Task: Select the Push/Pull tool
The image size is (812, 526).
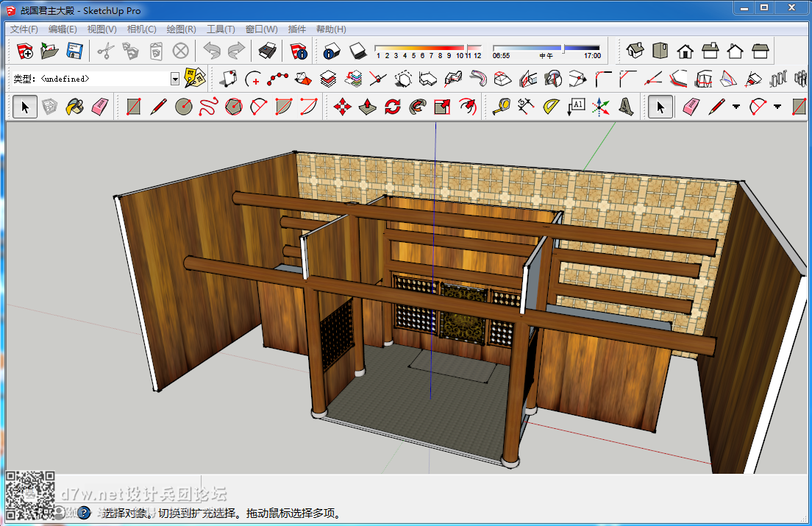Action: 368,107
